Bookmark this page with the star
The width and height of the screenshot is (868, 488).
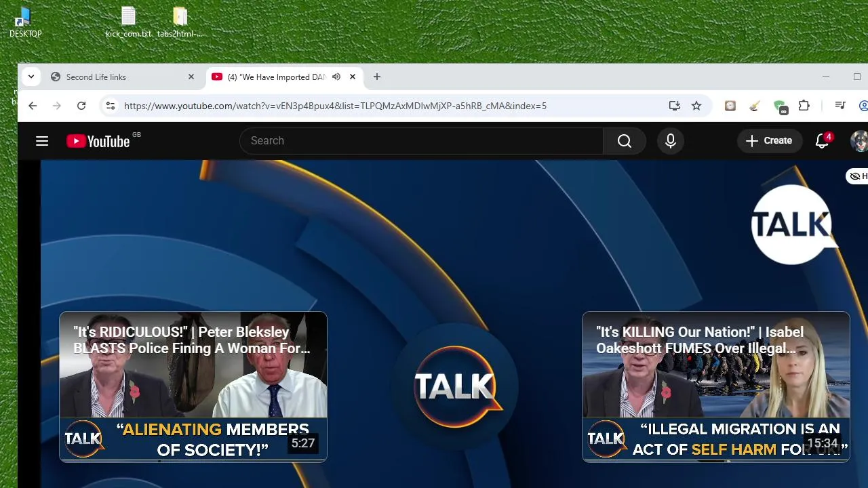pos(696,106)
